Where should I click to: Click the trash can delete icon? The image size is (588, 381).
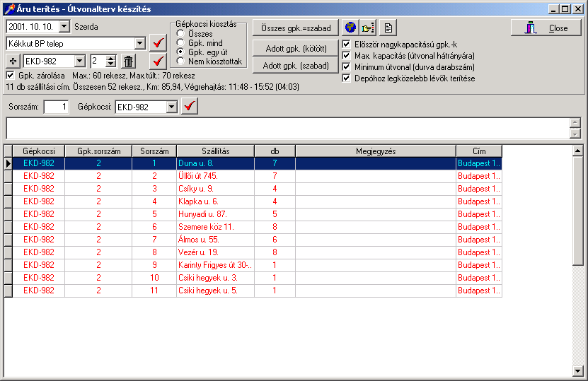click(x=128, y=61)
